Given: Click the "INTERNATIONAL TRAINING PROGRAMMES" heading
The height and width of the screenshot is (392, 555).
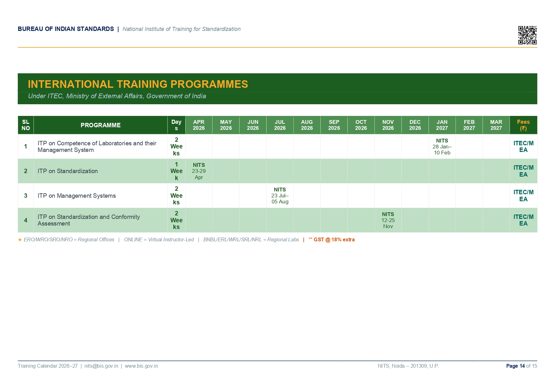Looking at the screenshot, I should pos(138,84).
